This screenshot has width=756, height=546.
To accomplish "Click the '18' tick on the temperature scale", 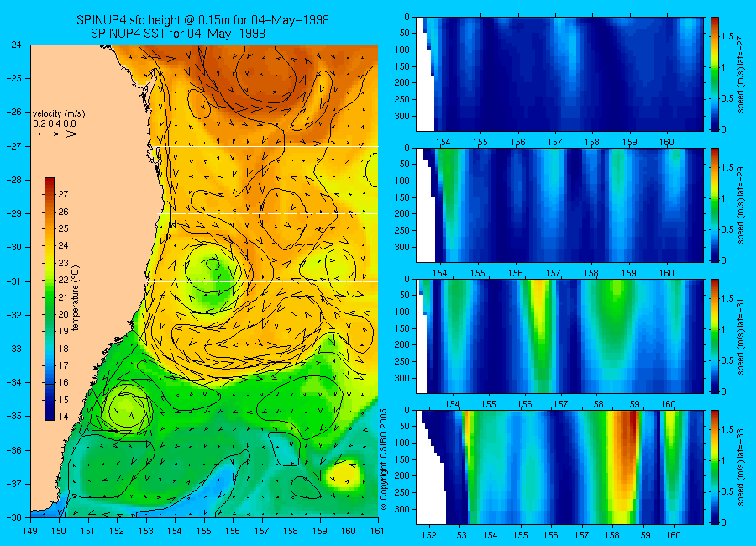I will [x=63, y=349].
